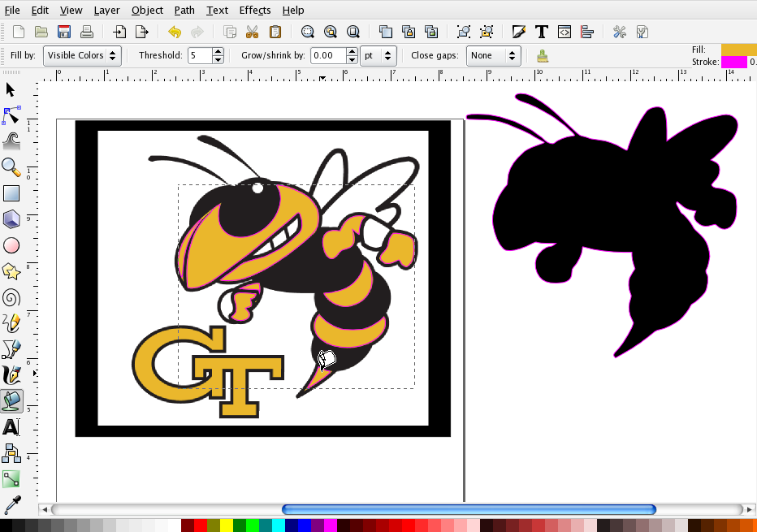Select the Selector arrow tool
Screen dimensions: 757x532
11,90
